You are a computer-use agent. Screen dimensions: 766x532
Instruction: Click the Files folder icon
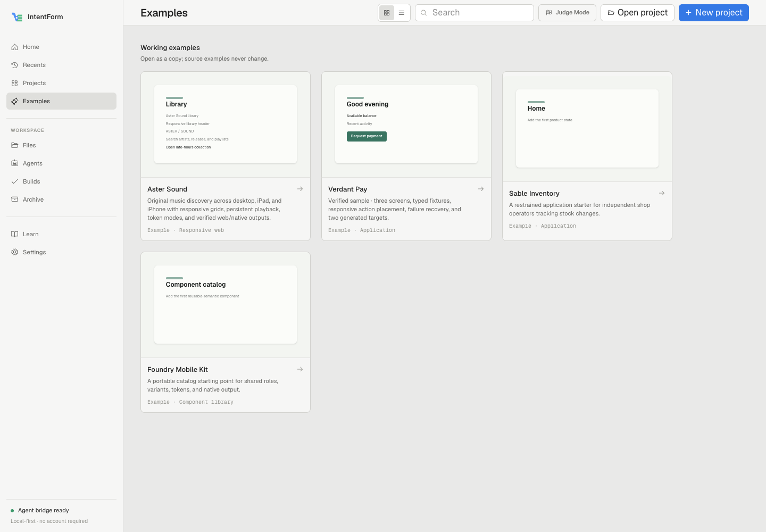click(x=15, y=145)
